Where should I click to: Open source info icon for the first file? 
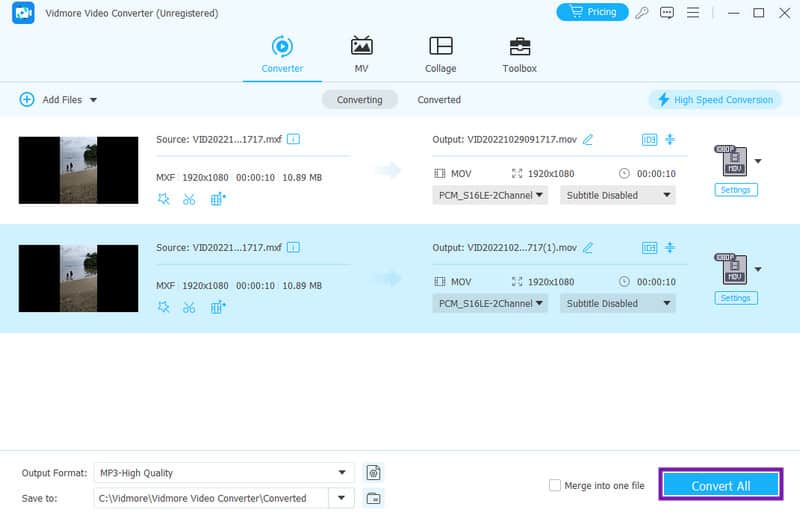click(x=294, y=139)
